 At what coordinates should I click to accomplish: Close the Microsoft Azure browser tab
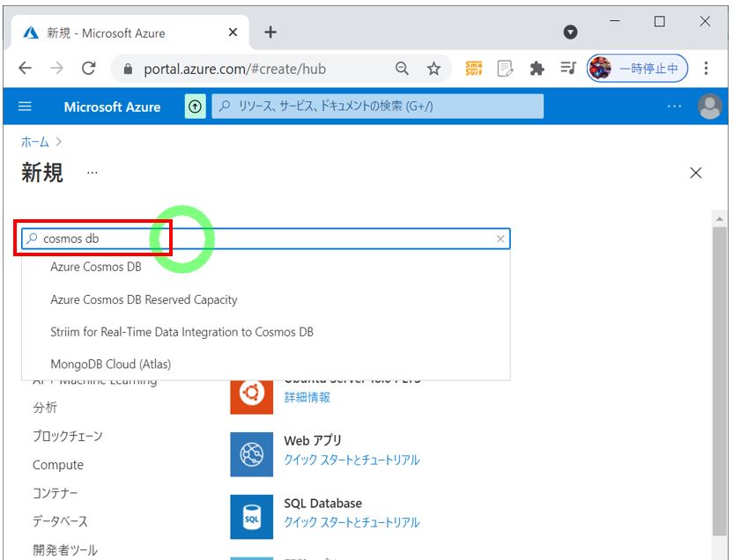click(x=233, y=33)
